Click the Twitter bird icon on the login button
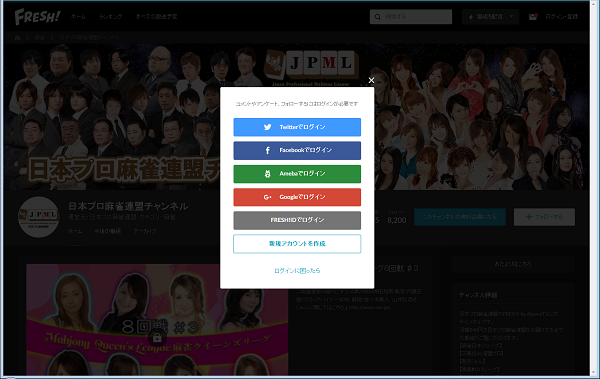600x379 pixels. pyautogui.click(x=267, y=127)
